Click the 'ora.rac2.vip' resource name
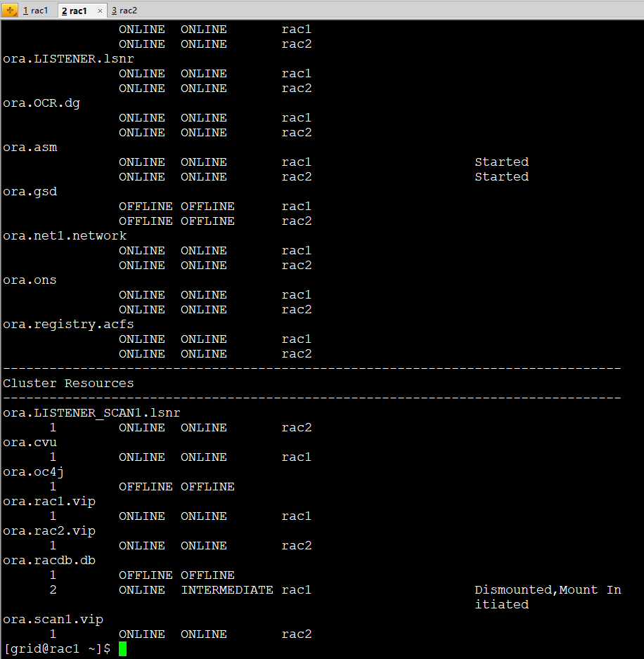 pyautogui.click(x=49, y=531)
